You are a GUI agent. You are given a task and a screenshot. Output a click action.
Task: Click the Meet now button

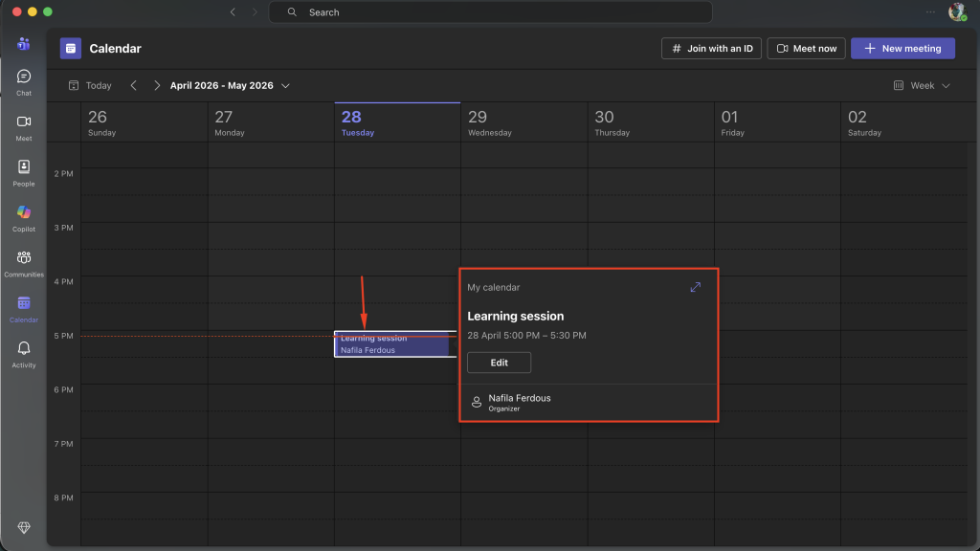[806, 48]
